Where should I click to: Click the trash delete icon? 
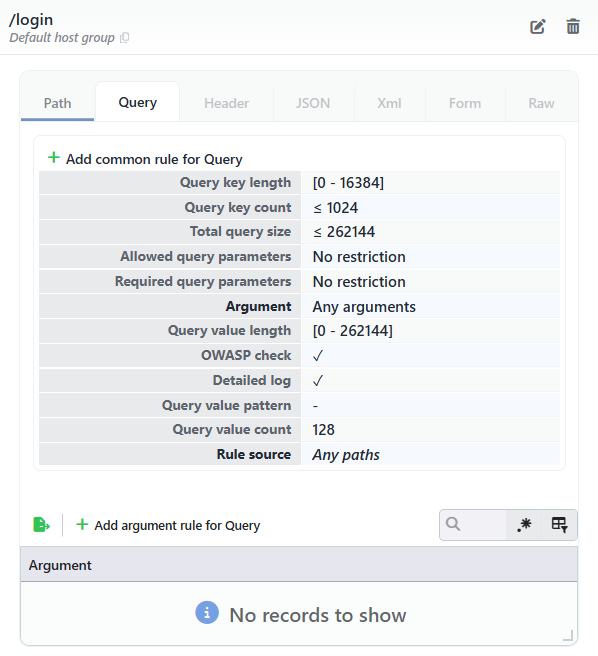pos(573,26)
